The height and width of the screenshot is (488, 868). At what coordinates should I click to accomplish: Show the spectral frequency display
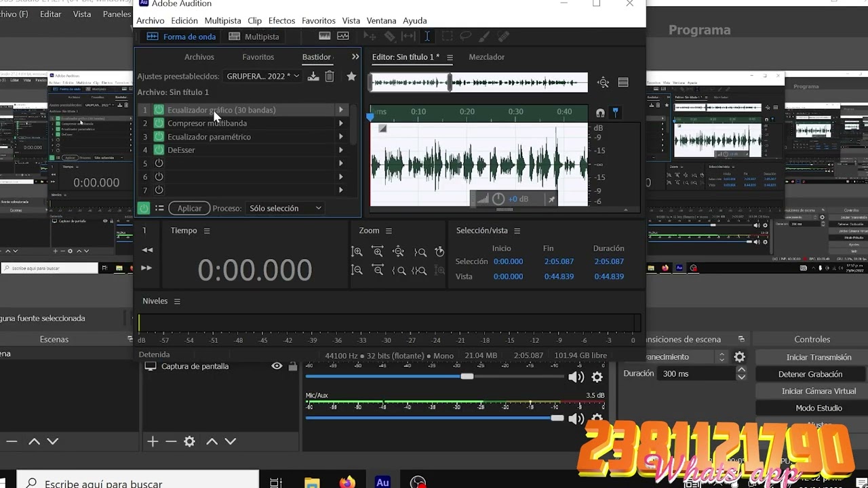click(x=325, y=37)
